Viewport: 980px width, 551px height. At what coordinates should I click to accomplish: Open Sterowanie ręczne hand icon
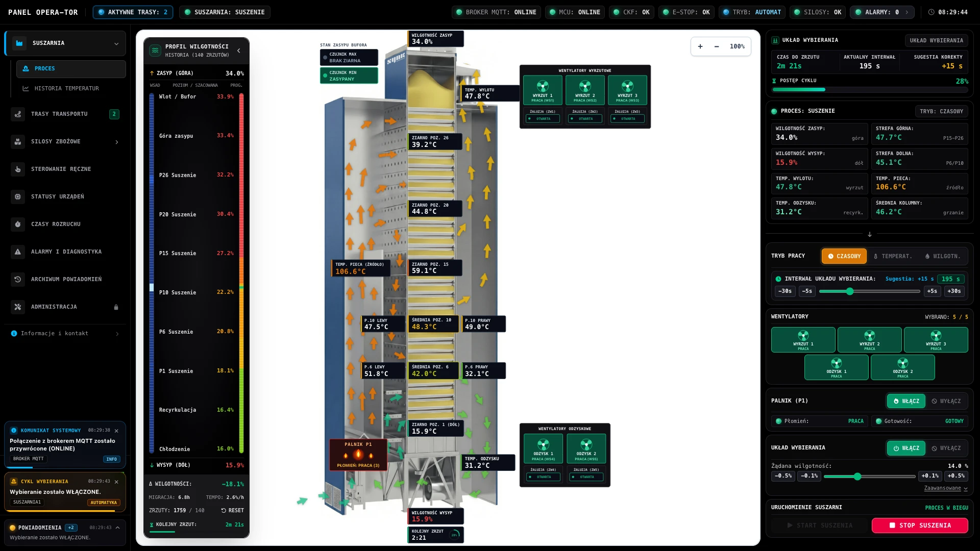click(x=18, y=169)
